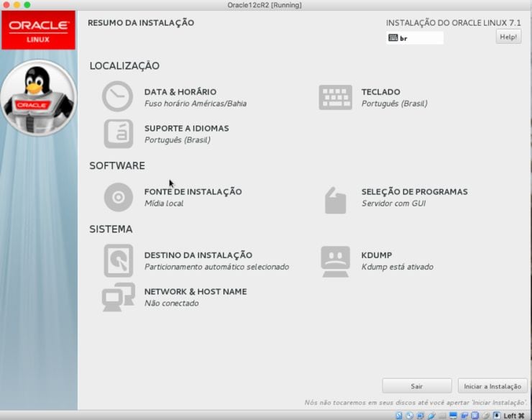Click the Oracle12cR2 [Running] window title
The height and width of the screenshot is (420, 532).
pos(265,5)
